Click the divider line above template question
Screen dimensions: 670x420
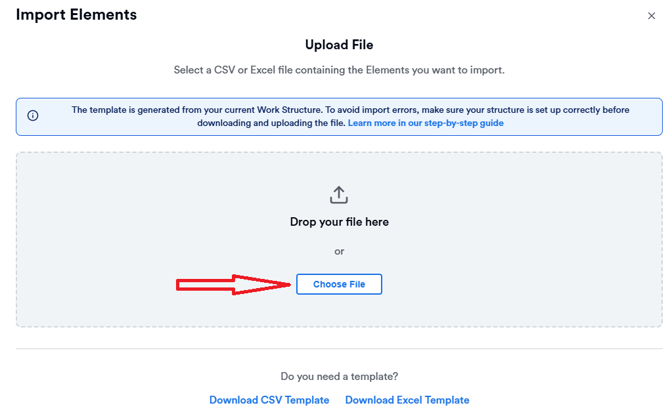pos(339,348)
